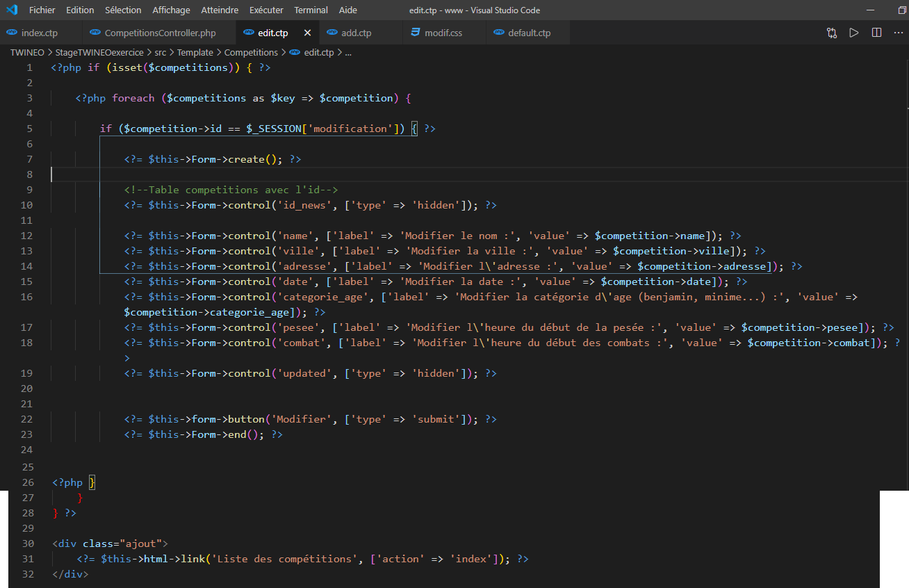Close the edit.ctp tab
The image size is (909, 588).
(307, 33)
